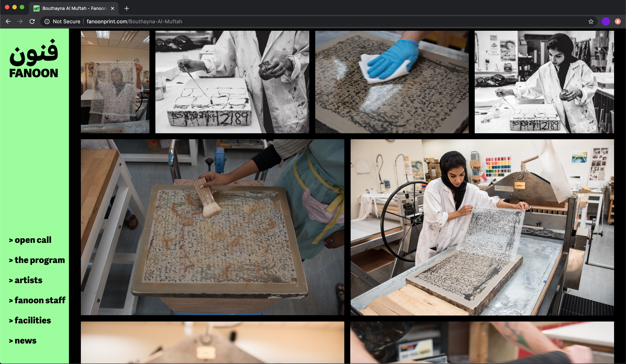The width and height of the screenshot is (626, 364).
Task: Click the red update arrow icon
Action: pos(618,22)
